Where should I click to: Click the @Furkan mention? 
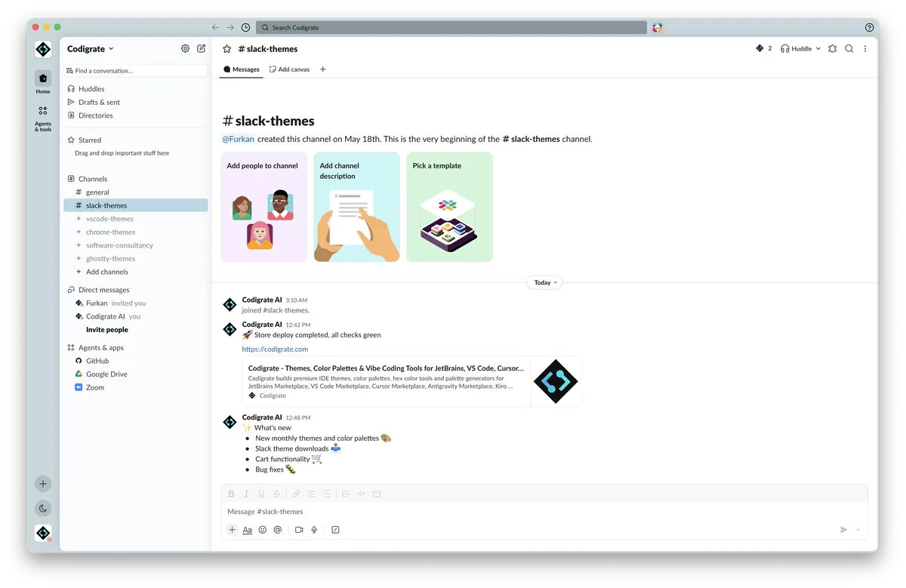238,139
